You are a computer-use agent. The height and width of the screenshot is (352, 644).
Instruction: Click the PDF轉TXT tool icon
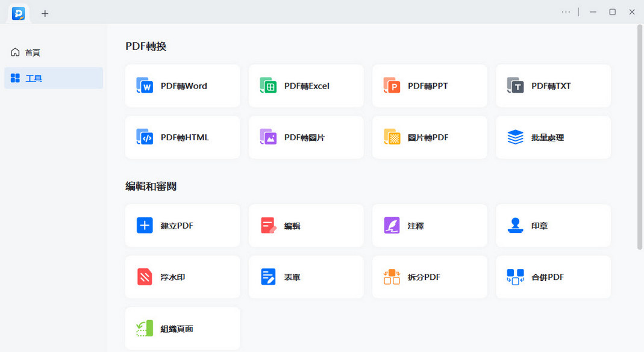tap(515, 86)
